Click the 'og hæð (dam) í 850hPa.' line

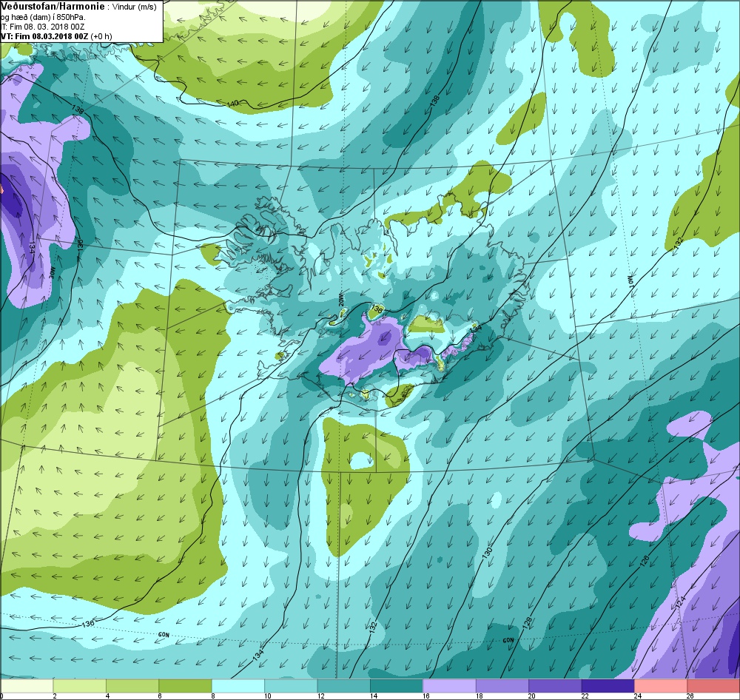44,17
